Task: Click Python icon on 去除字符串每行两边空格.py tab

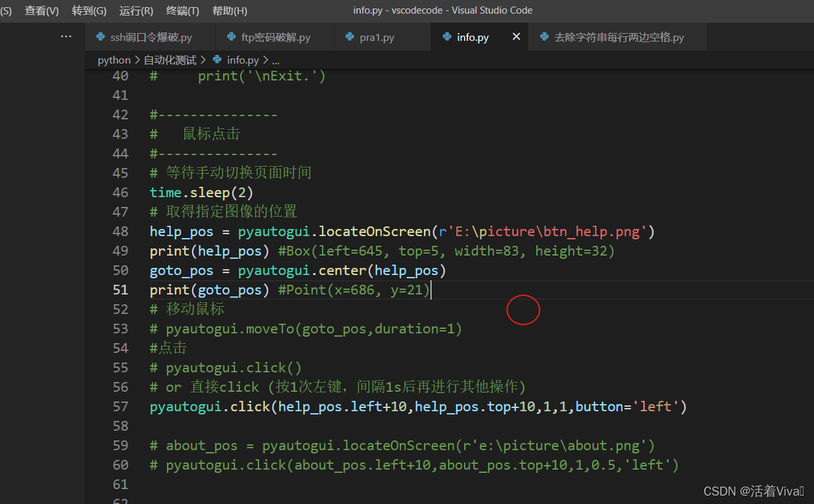Action: (x=545, y=37)
